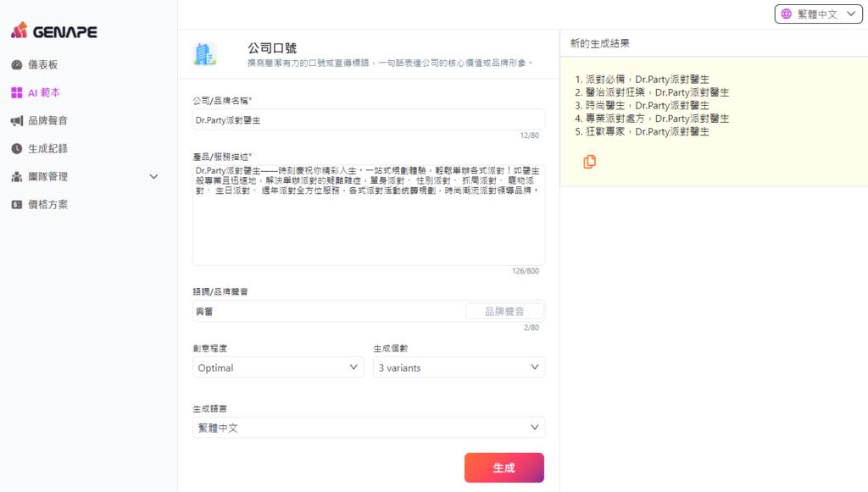Click the 2/80 character counter
The image size is (868, 492).
click(531, 327)
